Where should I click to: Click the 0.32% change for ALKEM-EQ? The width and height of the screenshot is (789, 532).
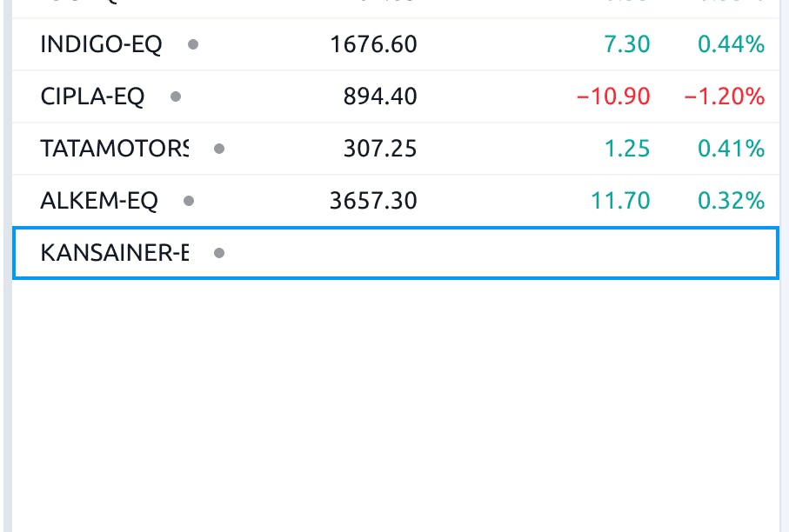click(x=731, y=201)
